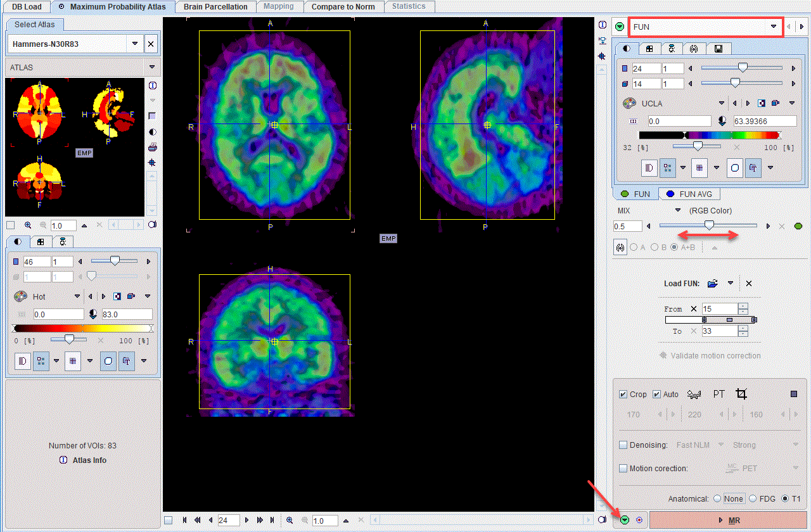This screenshot has height=532, width=811.
Task: Select the FDG anatomical radio button
Action: 753,499
